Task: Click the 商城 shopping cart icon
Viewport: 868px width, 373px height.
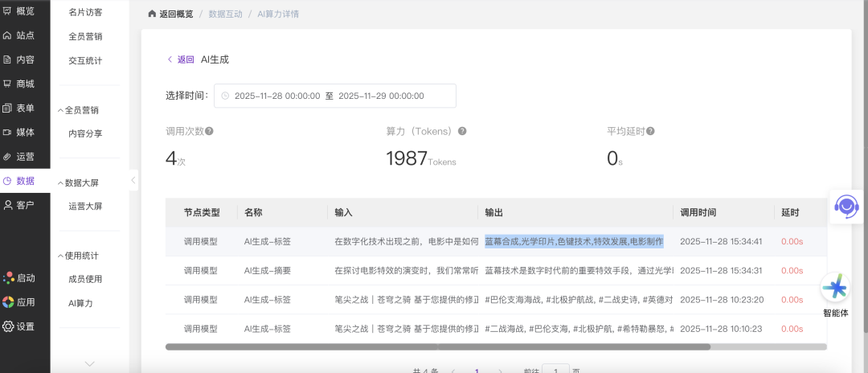Action: click(7, 84)
